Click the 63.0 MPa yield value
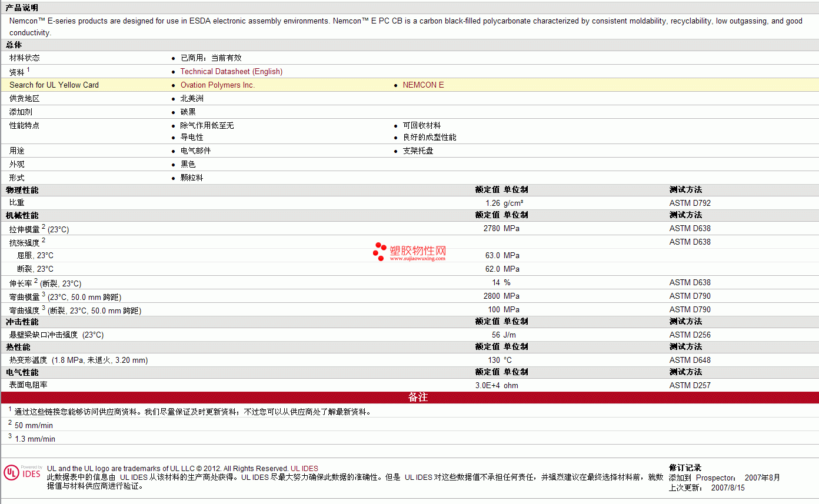 (502, 255)
